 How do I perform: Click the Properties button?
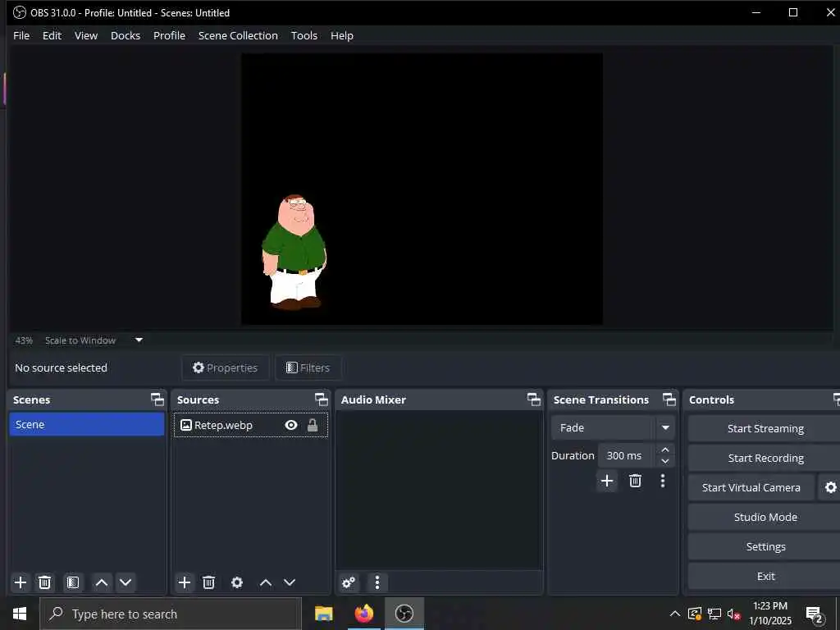[225, 367]
